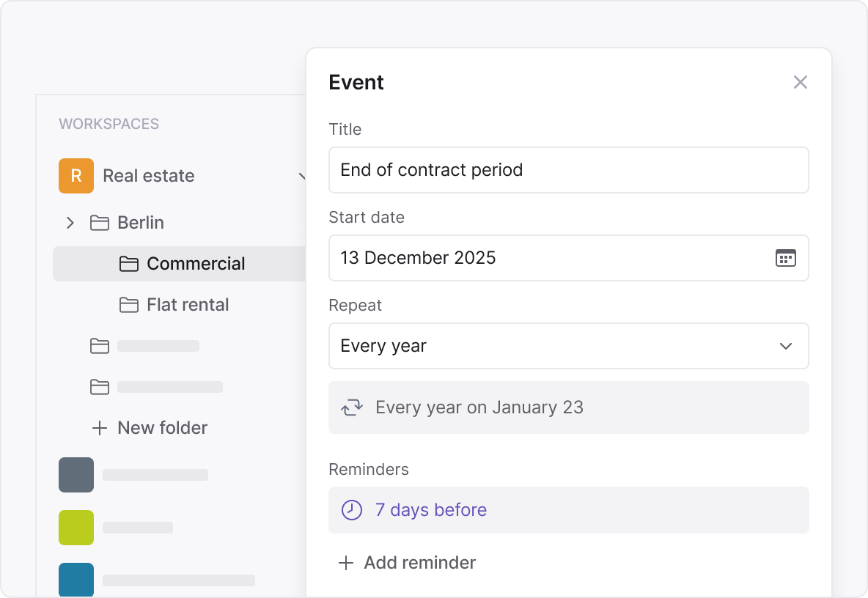Close the Event dialog
Image resolution: width=868 pixels, height=598 pixels.
tap(801, 82)
